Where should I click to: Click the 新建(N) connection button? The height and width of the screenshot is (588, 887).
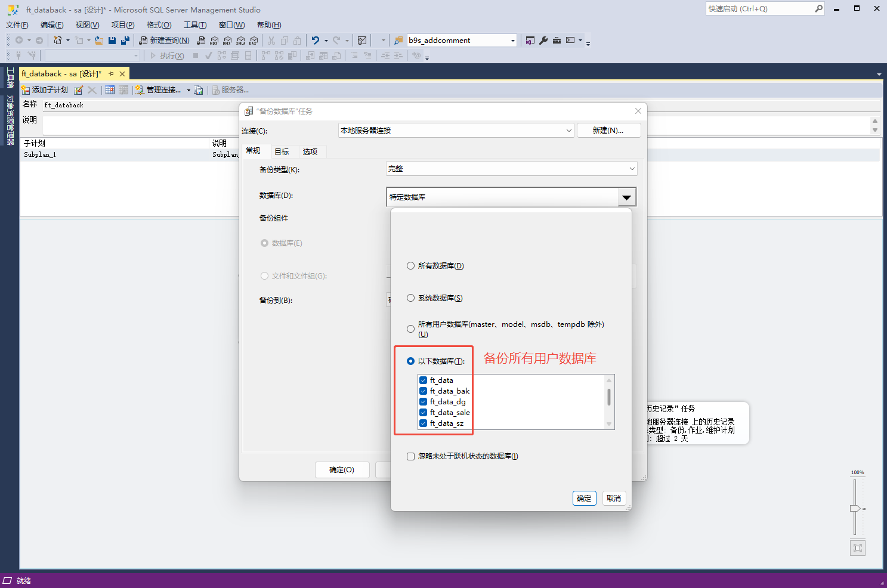point(608,130)
